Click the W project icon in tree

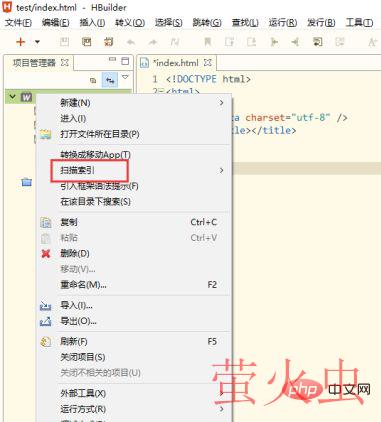[26, 97]
